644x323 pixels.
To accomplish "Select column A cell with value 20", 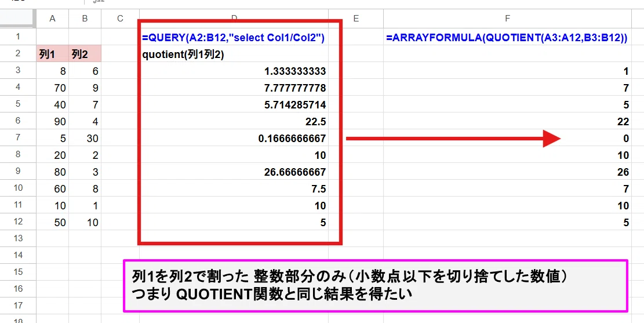I will [52, 154].
